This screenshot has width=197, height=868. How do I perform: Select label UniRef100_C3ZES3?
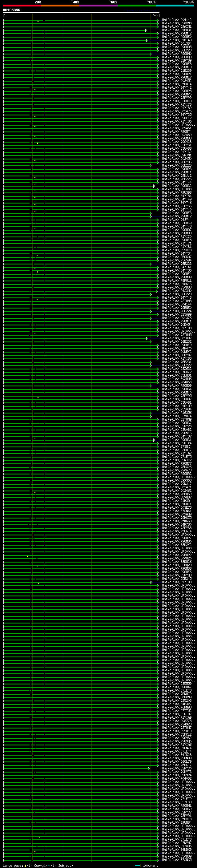coord(177,802)
